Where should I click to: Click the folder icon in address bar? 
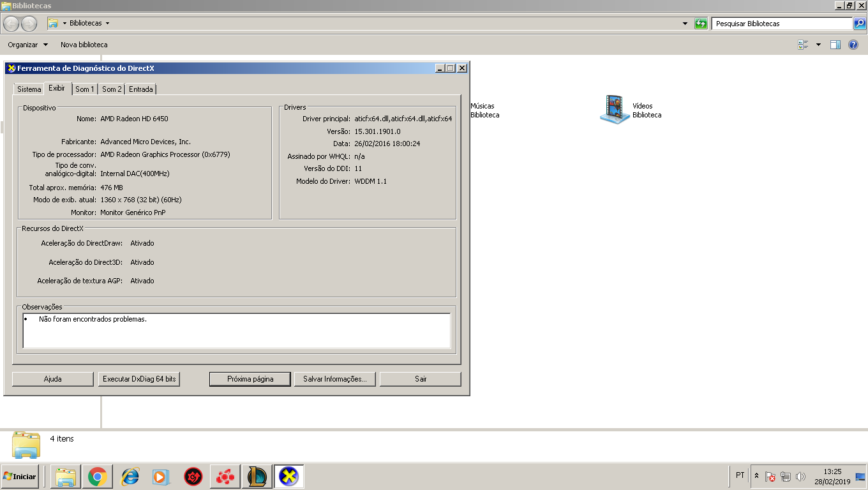(54, 24)
